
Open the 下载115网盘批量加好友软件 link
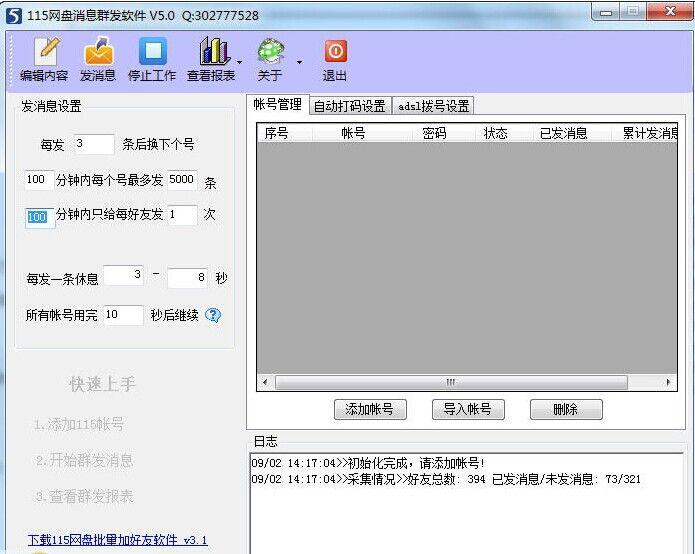[117, 540]
